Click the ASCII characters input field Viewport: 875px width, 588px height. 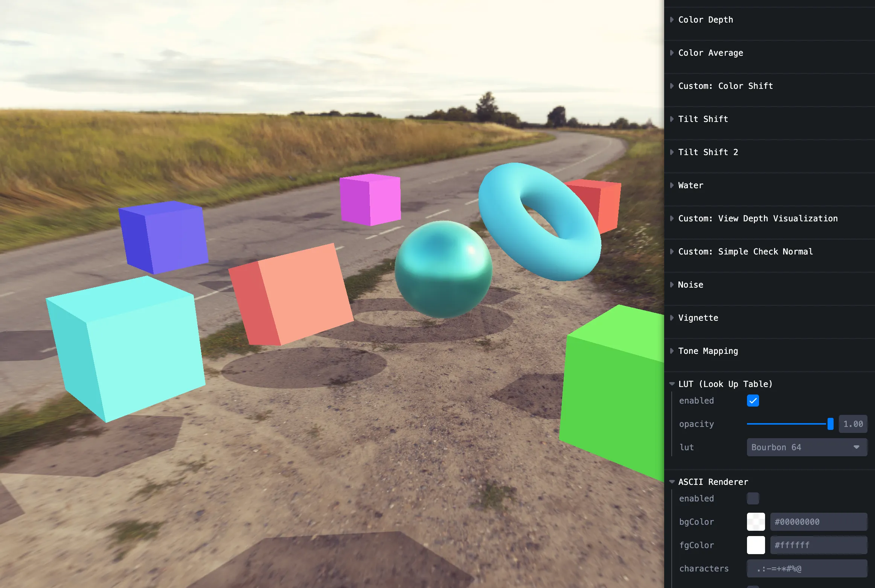coord(806,568)
